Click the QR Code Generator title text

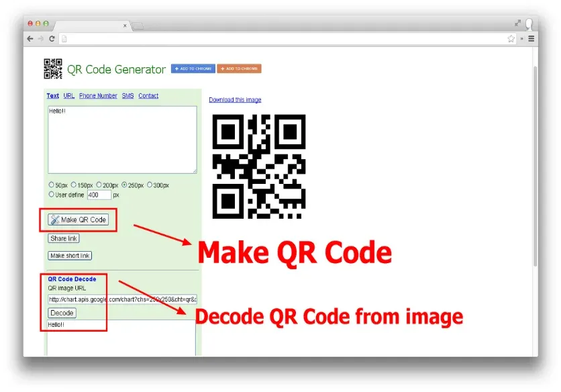(x=116, y=69)
